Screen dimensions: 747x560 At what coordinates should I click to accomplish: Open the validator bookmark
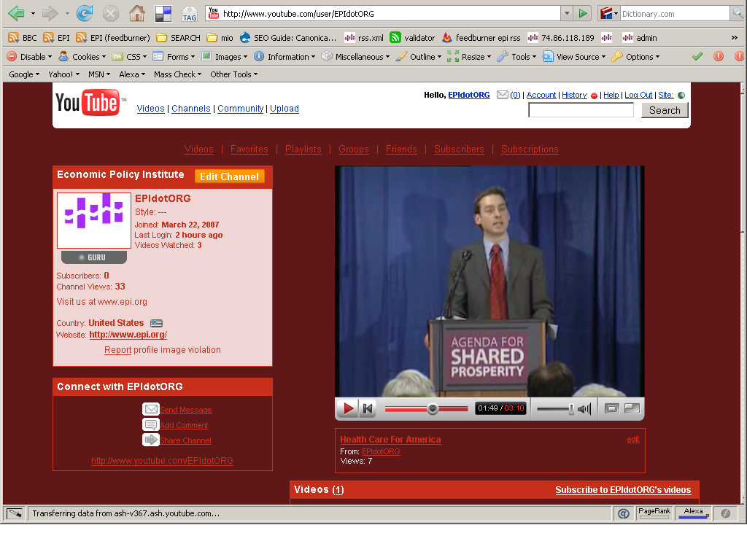[412, 38]
